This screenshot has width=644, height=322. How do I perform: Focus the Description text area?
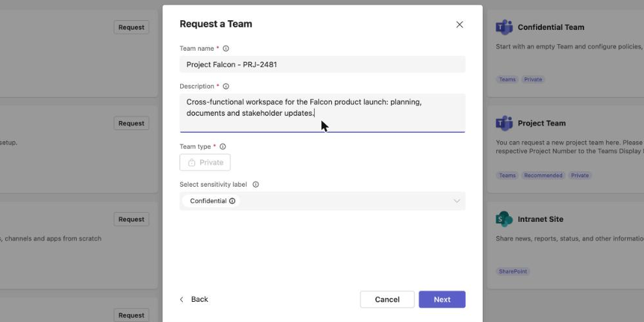pyautogui.click(x=323, y=113)
